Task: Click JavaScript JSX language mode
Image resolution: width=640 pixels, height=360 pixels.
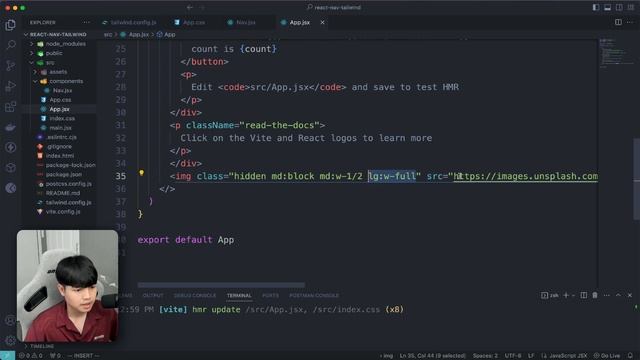Action: click(x=567, y=356)
